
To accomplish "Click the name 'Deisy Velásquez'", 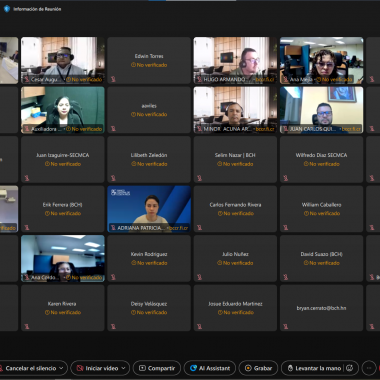I will (149, 304).
